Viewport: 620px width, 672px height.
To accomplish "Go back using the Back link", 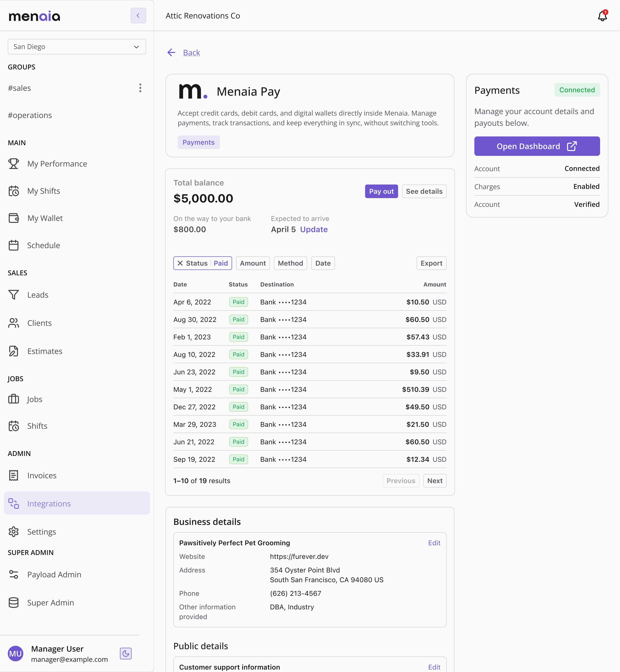I will tap(192, 52).
